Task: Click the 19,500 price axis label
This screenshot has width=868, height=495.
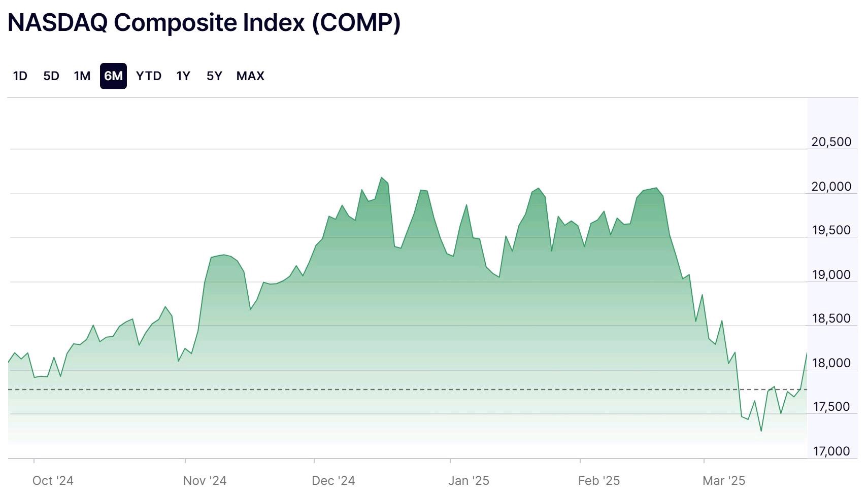Action: (x=831, y=230)
